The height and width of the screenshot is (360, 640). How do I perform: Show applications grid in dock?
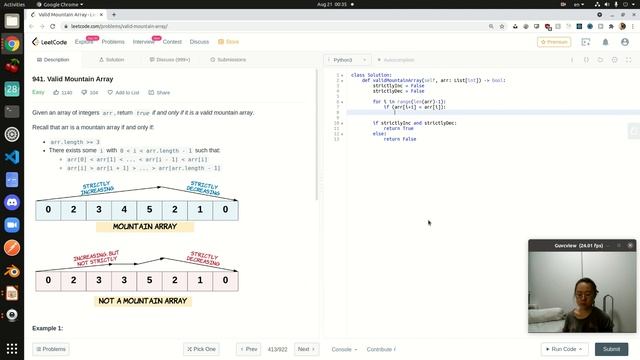click(x=12, y=349)
